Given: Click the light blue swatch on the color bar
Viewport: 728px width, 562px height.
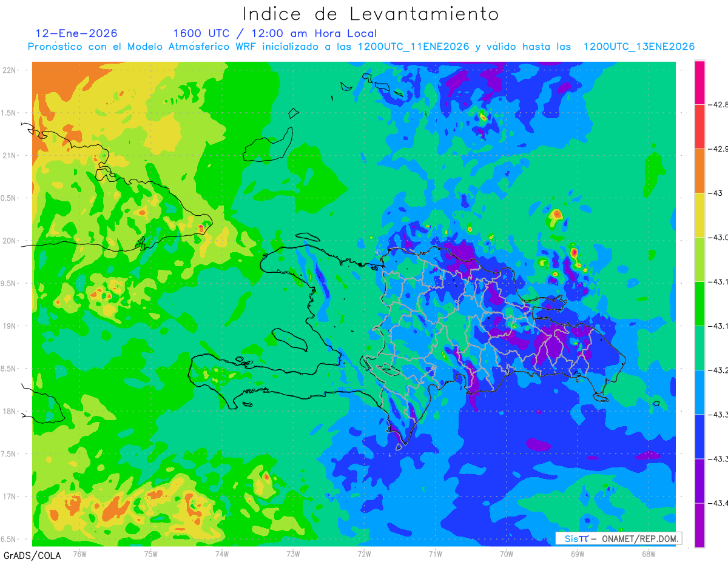Looking at the screenshot, I should point(699,392).
